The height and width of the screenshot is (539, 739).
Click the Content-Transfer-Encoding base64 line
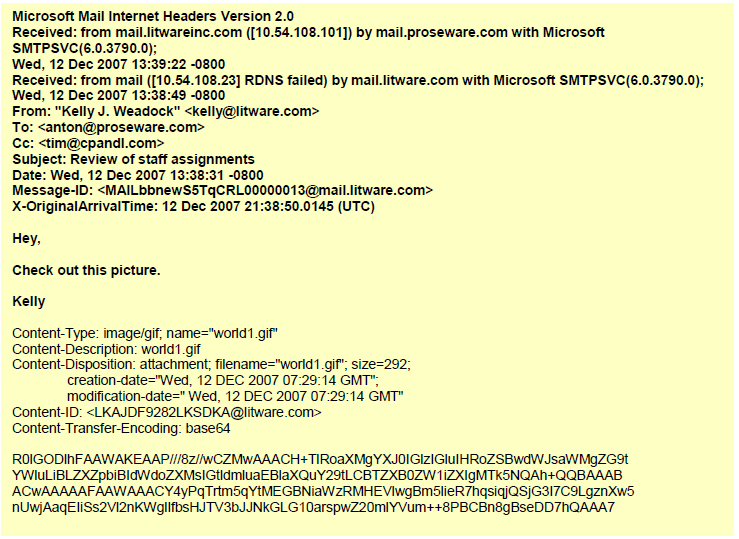point(121,428)
